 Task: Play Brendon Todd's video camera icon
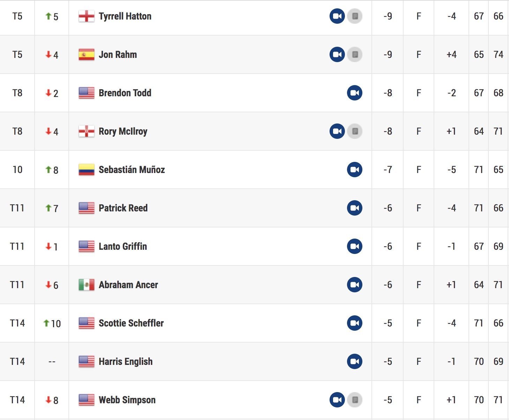click(x=355, y=93)
